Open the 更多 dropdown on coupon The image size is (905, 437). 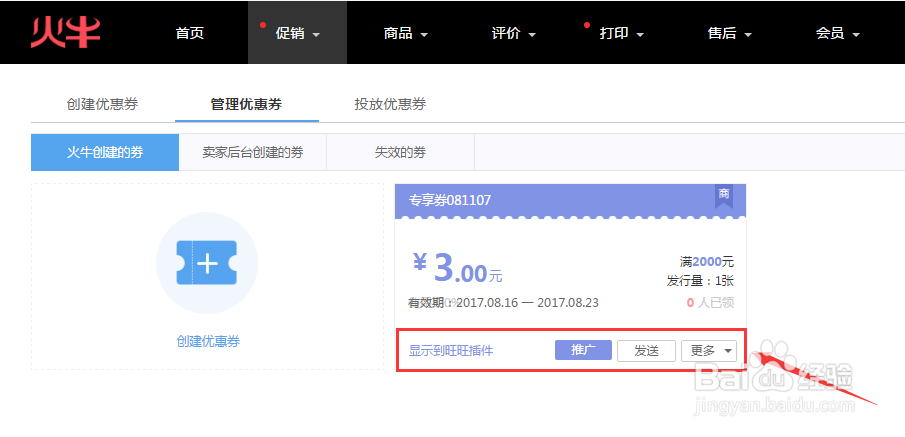tap(709, 350)
